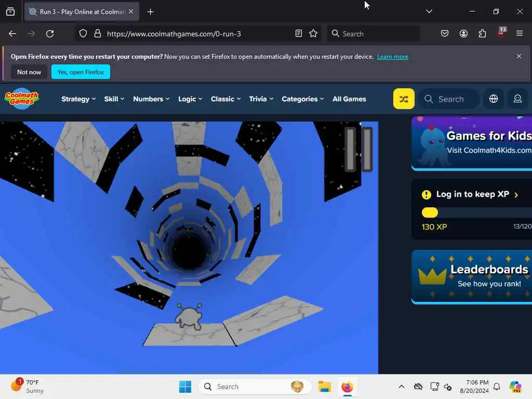Click the Coolmath site search field

[x=449, y=99]
